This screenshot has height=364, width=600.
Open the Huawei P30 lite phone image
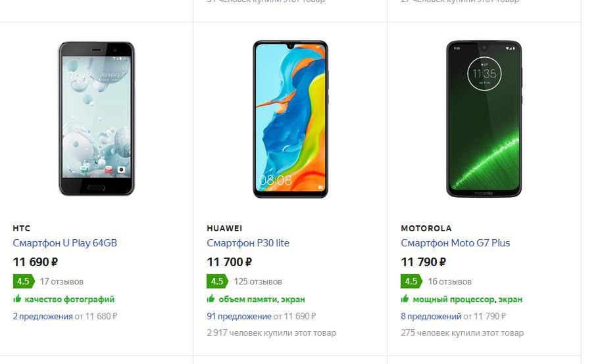[290, 119]
